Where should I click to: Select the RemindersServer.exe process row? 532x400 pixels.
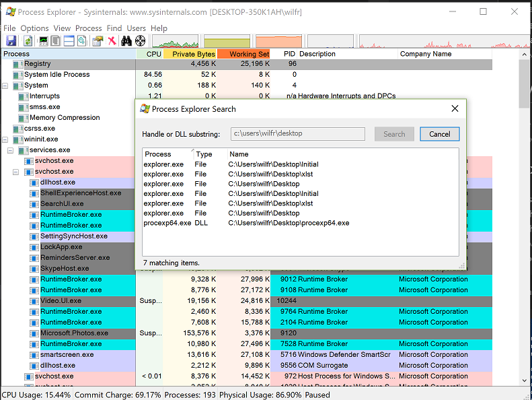pos(75,258)
